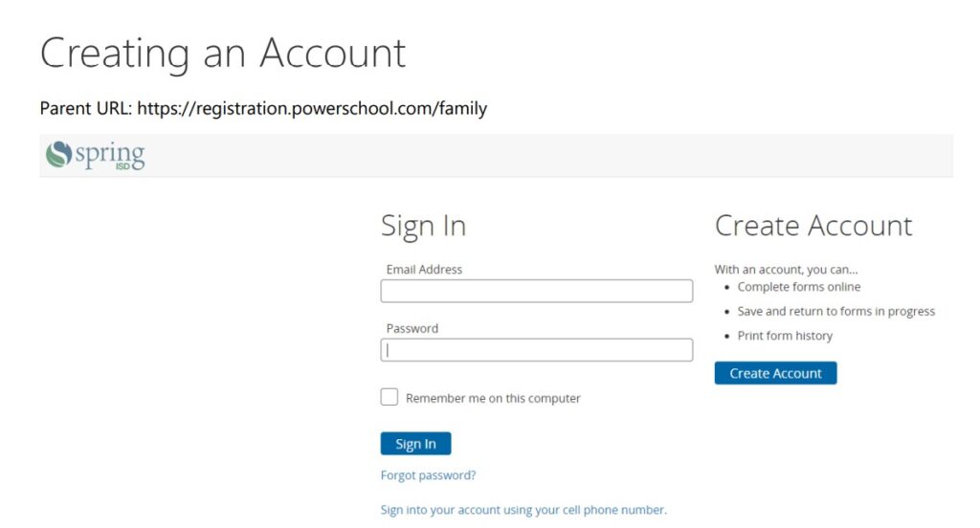Select the 'Sign In' section heading
The image size is (980, 528).
pos(423,226)
